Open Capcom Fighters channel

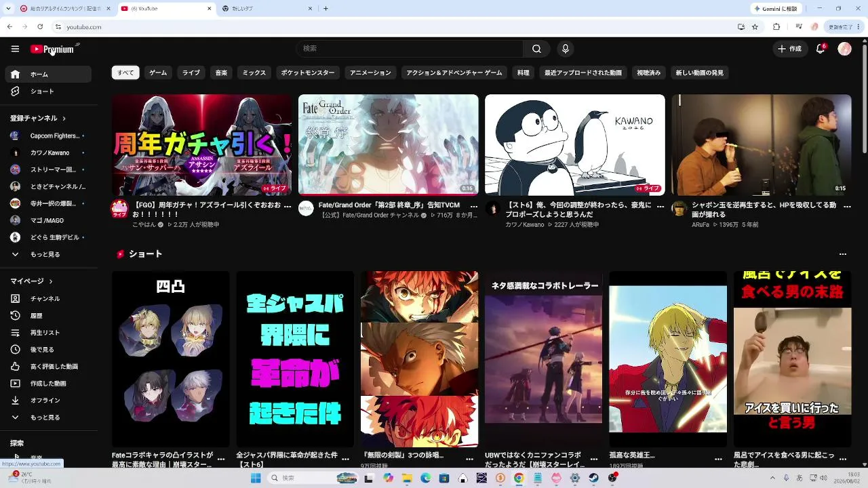click(x=48, y=136)
